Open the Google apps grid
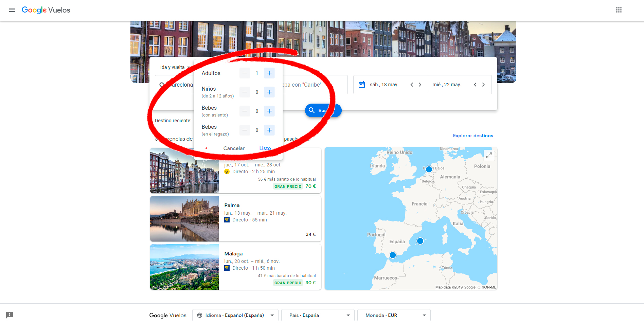Screen dimensions: 644x323 [x=619, y=10]
